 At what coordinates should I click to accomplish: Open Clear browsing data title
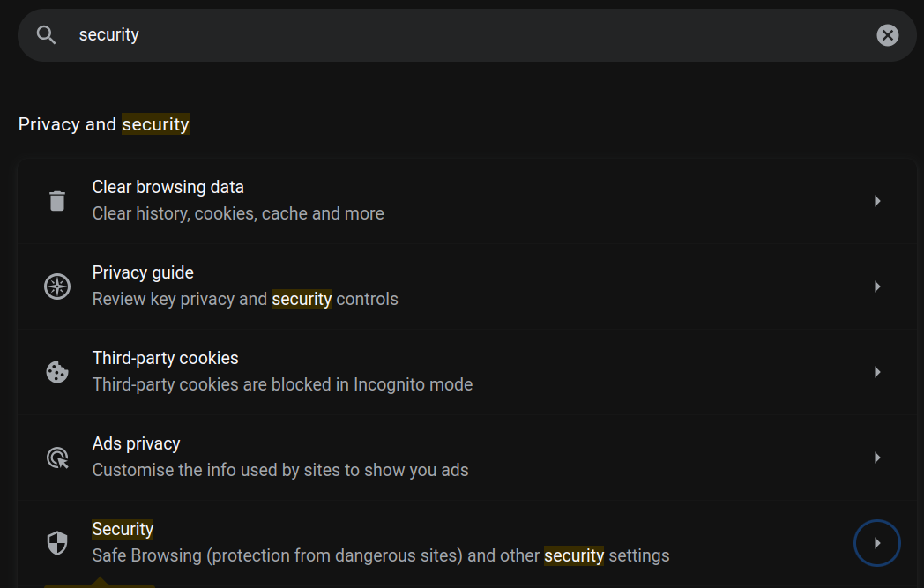click(168, 187)
